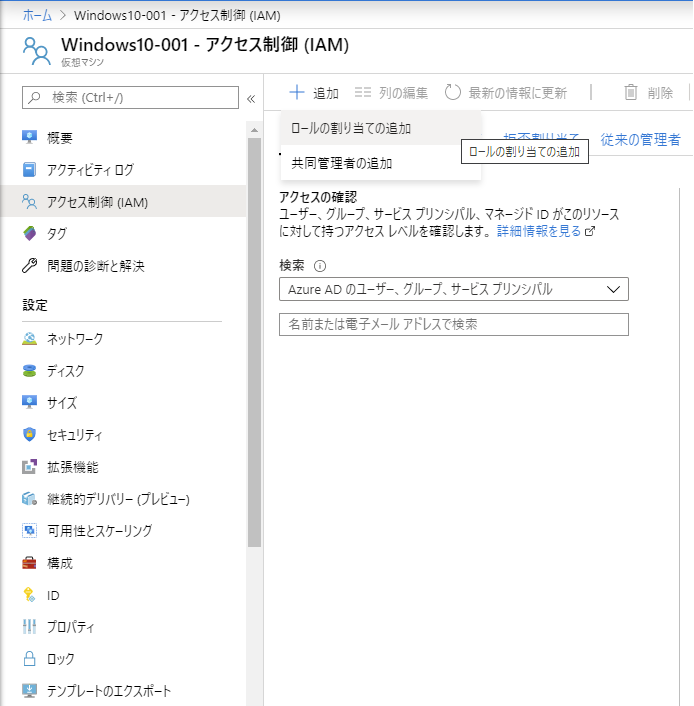The width and height of the screenshot is (694, 706).
Task: Open the 構成 settings label
Action: [x=60, y=563]
